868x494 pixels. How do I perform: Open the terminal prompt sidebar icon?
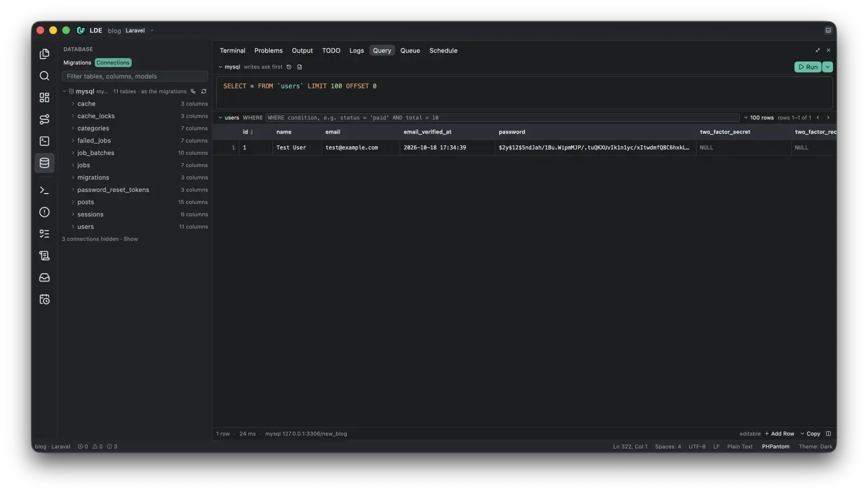point(44,190)
